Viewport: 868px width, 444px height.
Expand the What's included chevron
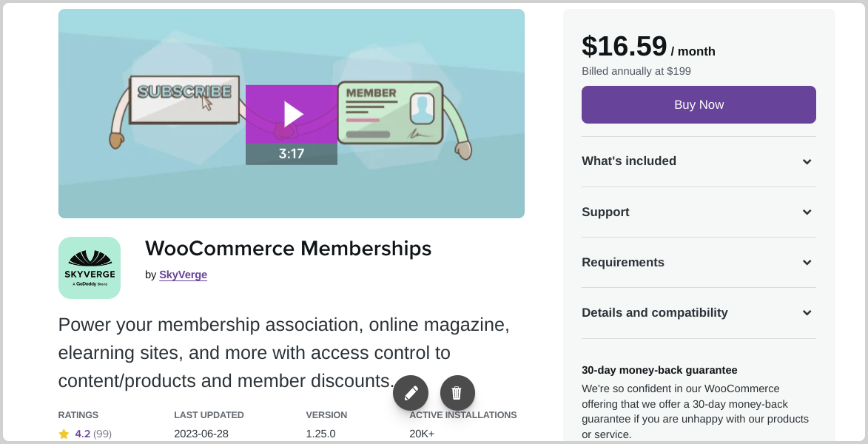(x=807, y=161)
